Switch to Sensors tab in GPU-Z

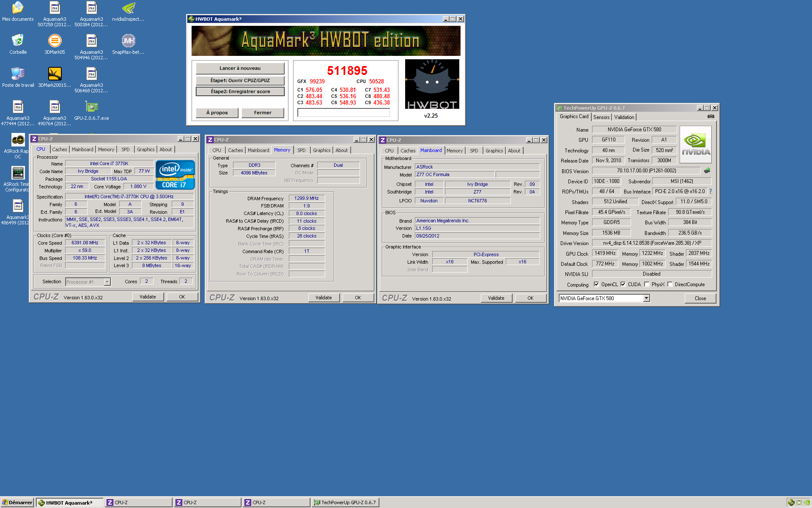[601, 117]
